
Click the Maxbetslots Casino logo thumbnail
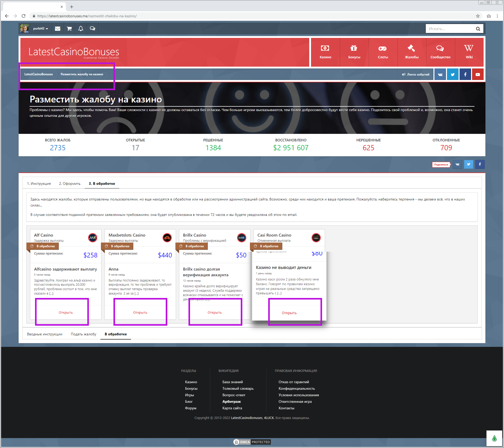167,238
